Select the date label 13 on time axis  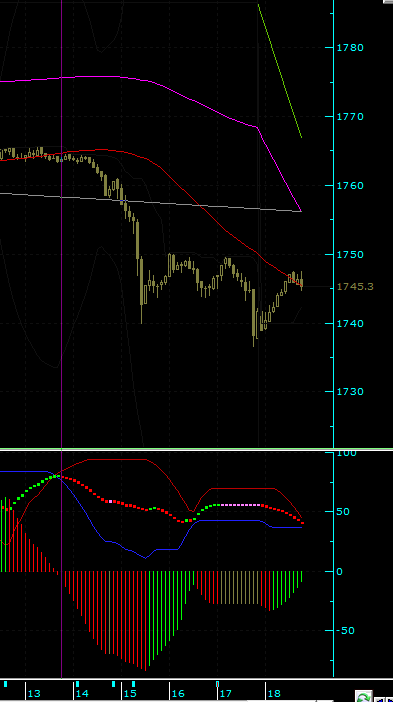pos(34,693)
